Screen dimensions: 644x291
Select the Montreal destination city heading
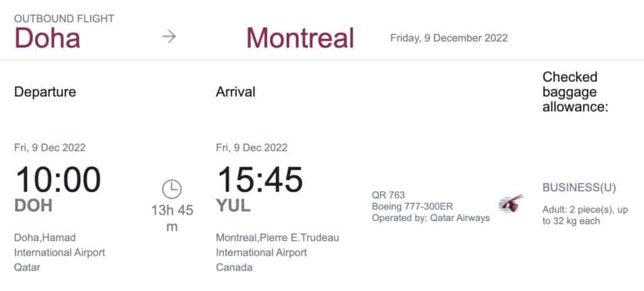coord(300,38)
